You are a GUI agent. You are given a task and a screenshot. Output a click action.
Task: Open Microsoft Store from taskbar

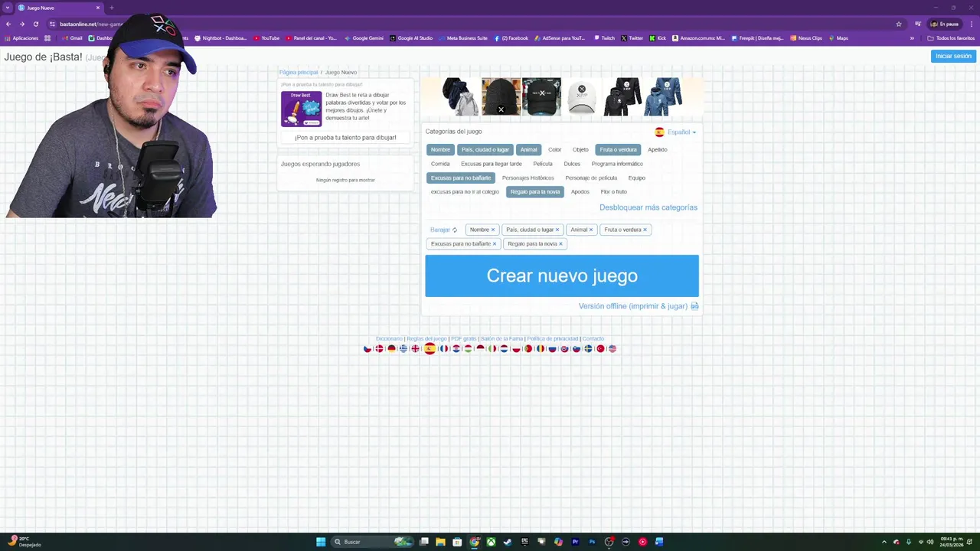(x=457, y=542)
